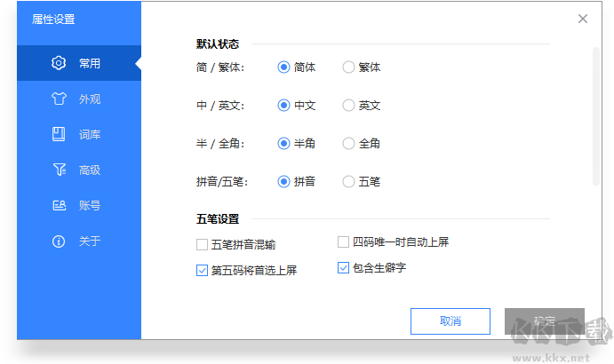
Task: Enable 四码唯一时自动上屏 checkbox
Action: coord(343,241)
